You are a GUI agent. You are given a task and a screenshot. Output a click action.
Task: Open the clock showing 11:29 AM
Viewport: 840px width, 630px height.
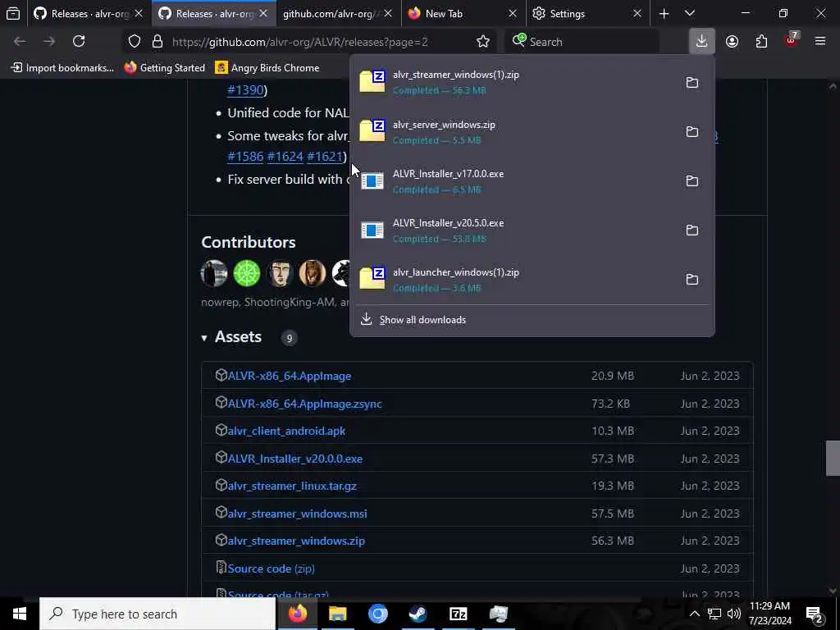pyautogui.click(x=769, y=614)
